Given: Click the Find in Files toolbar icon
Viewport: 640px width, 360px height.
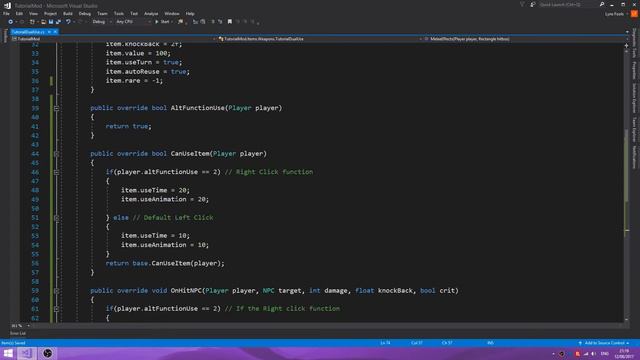Looking at the screenshot, I should coord(180,22).
